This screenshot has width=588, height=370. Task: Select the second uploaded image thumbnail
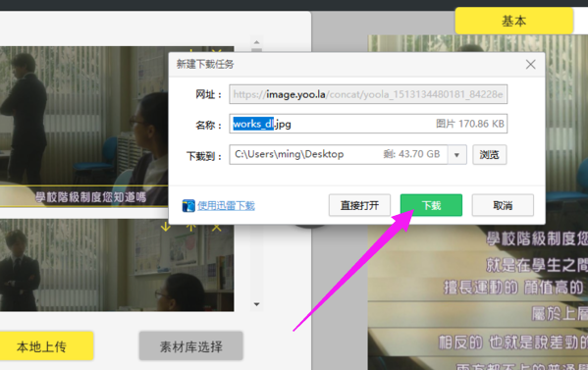(117, 265)
